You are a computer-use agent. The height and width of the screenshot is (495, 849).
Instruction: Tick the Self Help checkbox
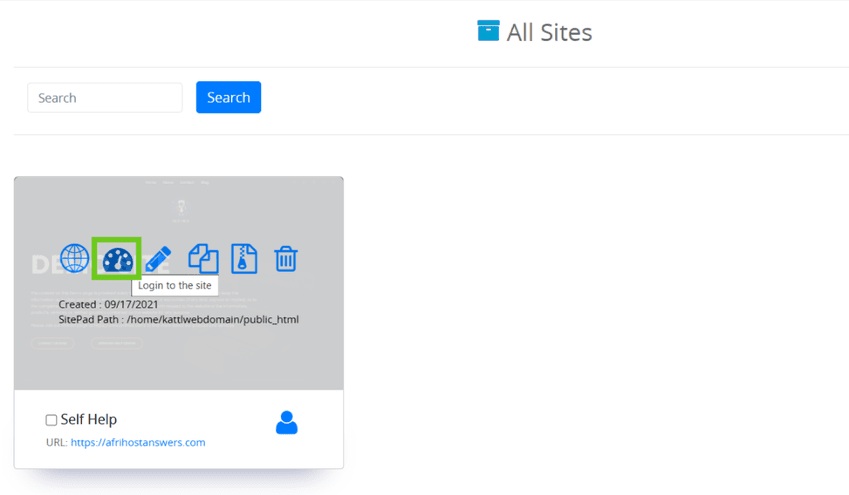tap(51, 420)
